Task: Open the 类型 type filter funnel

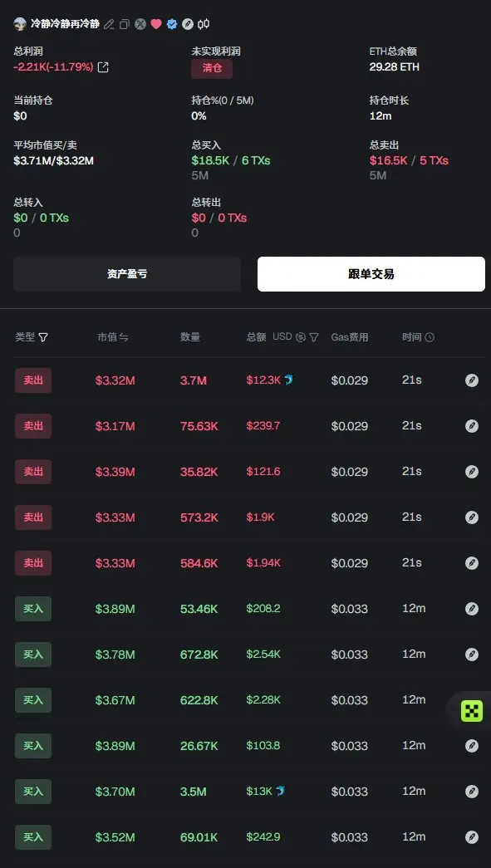Action: (43, 337)
